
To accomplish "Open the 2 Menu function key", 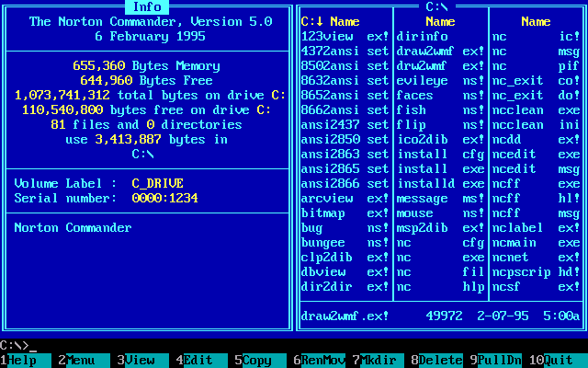I will tap(80, 361).
